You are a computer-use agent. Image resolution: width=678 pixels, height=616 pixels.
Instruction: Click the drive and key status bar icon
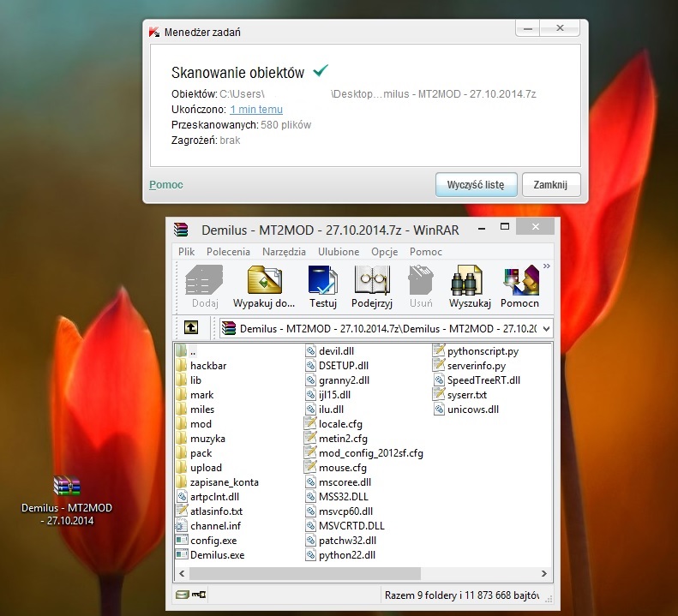[x=190, y=595]
